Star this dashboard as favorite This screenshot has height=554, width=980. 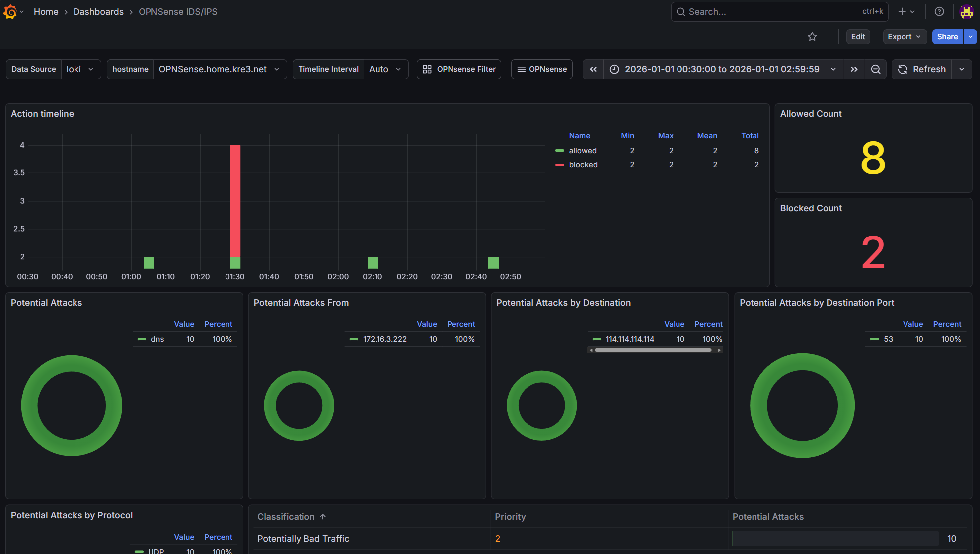tap(812, 37)
